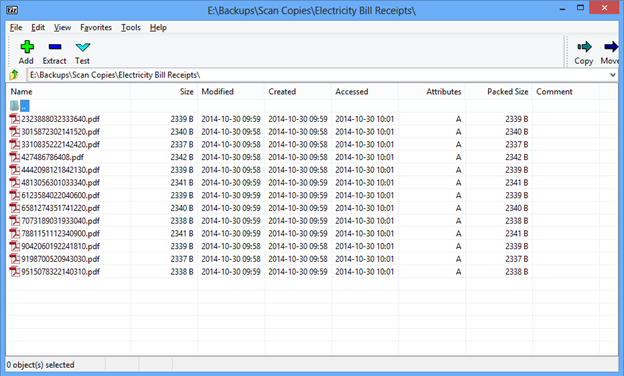Click attribute A of 9042060192241810.pdf
The image size is (624, 376).
tap(458, 246)
